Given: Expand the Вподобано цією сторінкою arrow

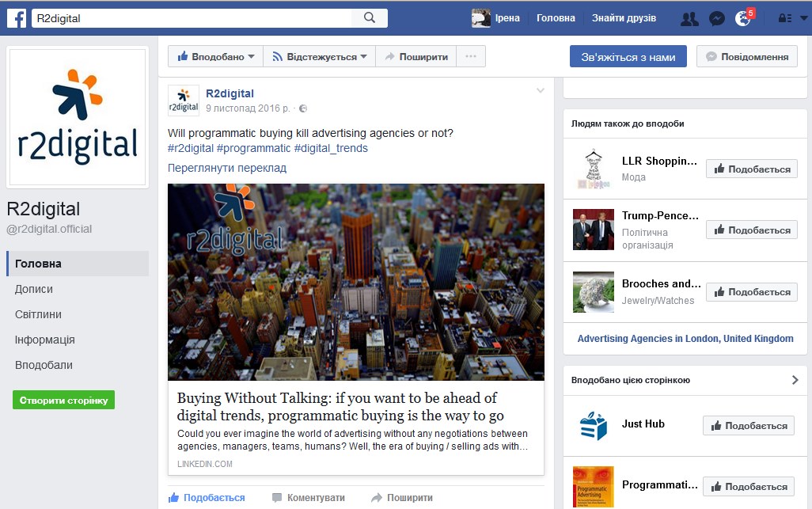Looking at the screenshot, I should tap(795, 380).
